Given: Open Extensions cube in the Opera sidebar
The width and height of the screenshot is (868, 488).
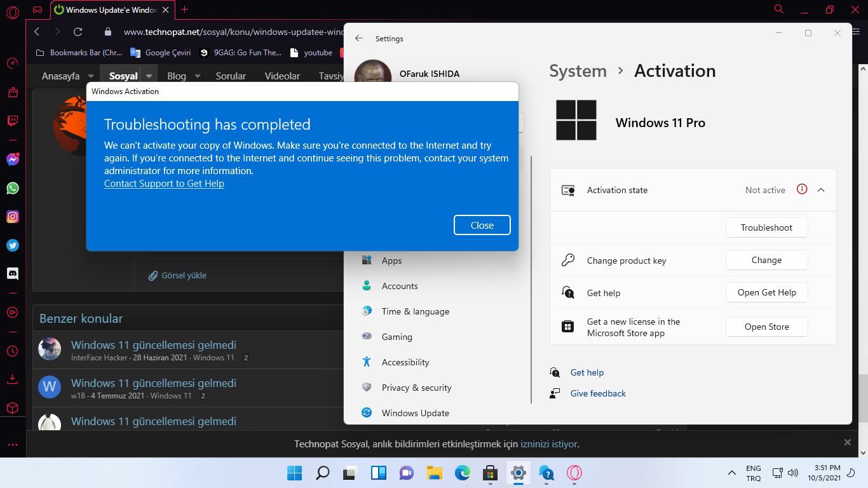Looking at the screenshot, I should [x=13, y=408].
